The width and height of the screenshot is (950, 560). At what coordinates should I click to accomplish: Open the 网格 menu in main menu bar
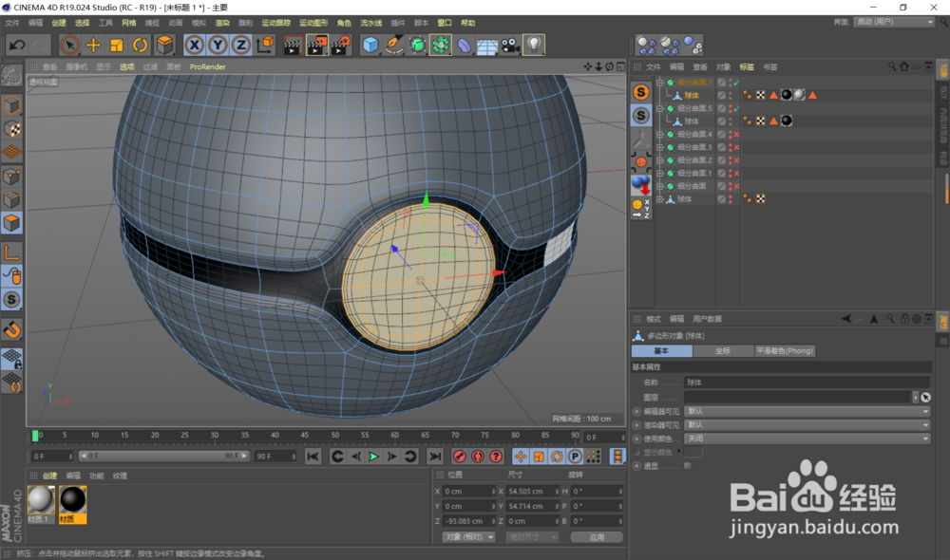(x=129, y=23)
